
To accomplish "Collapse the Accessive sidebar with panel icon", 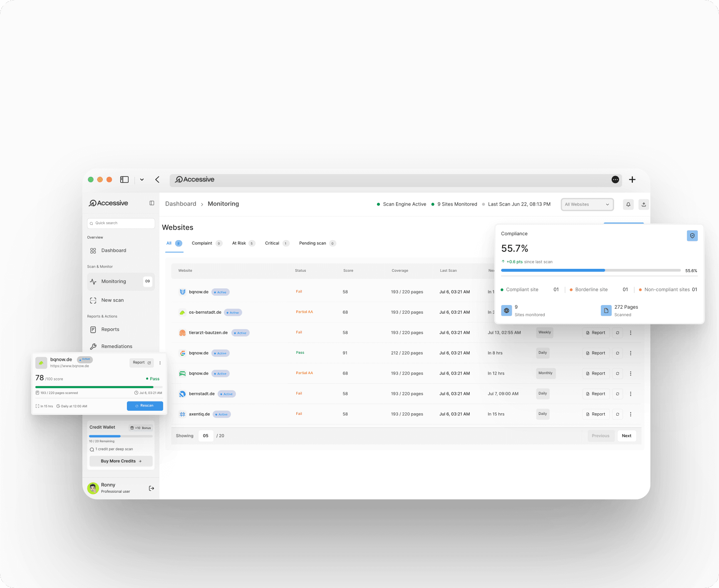I will (152, 203).
